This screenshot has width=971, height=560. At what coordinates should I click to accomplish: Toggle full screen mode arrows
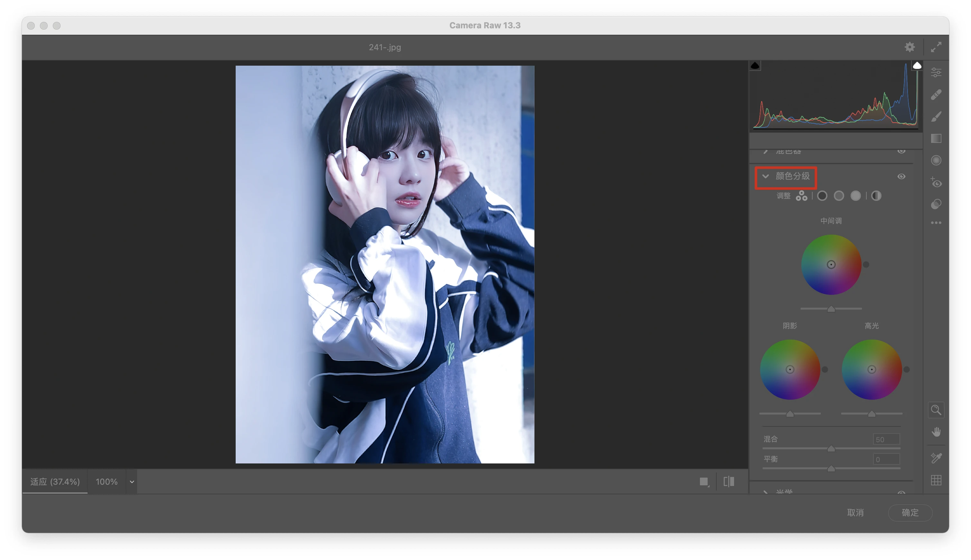(936, 47)
